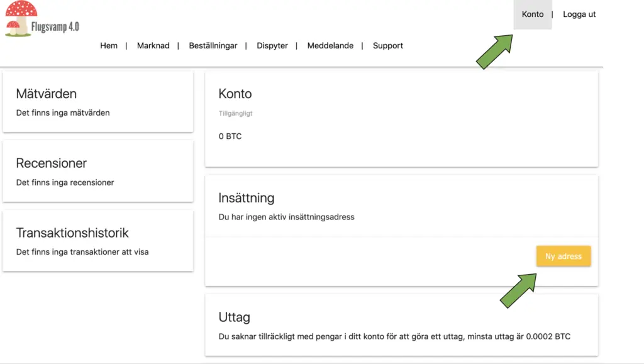Go to the Marknad page
Image resolution: width=644 pixels, height=364 pixels.
153,45
